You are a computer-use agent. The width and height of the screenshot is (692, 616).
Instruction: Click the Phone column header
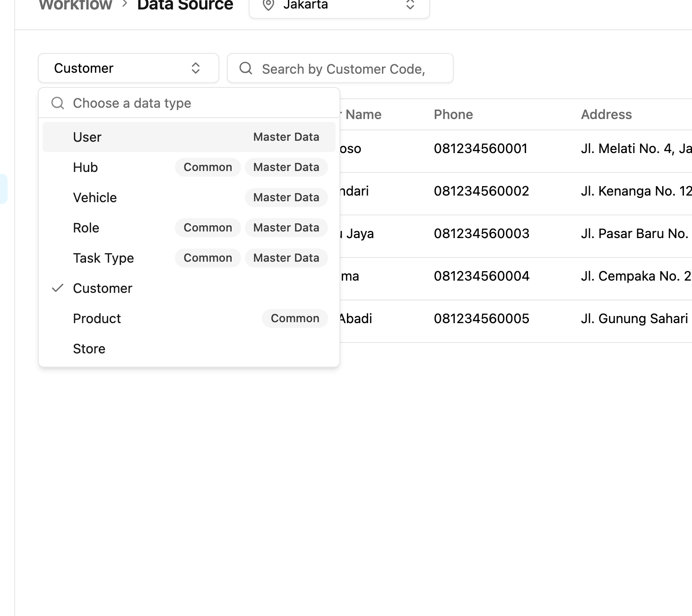453,114
